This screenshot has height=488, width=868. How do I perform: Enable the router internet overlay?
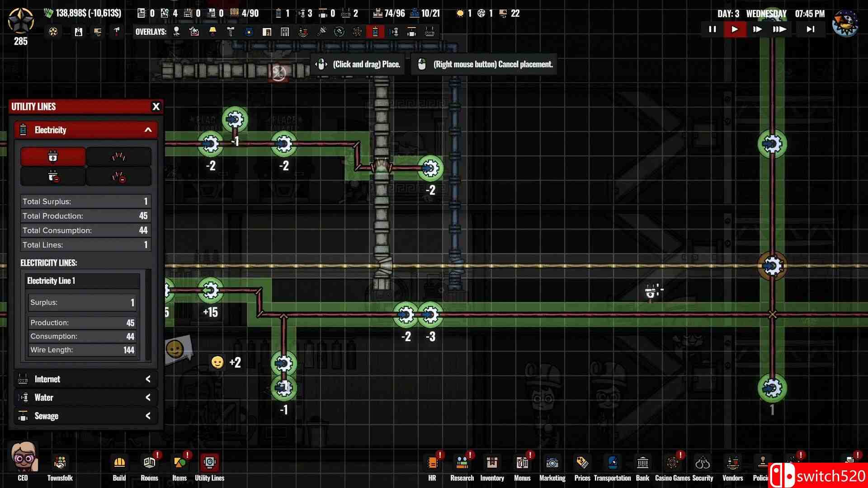coord(429,32)
